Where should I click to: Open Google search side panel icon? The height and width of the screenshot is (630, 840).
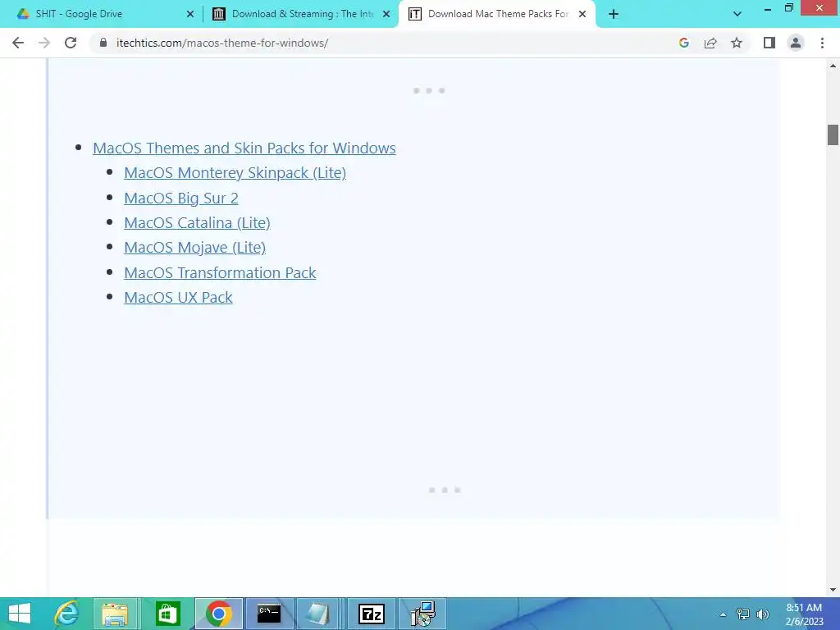[683, 43]
